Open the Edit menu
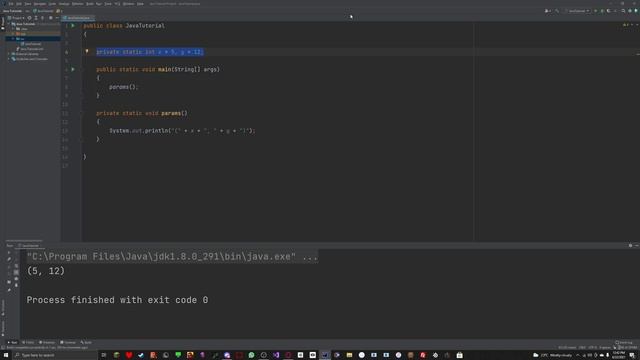Image resolution: width=640 pixels, height=360 pixels. 19,4
